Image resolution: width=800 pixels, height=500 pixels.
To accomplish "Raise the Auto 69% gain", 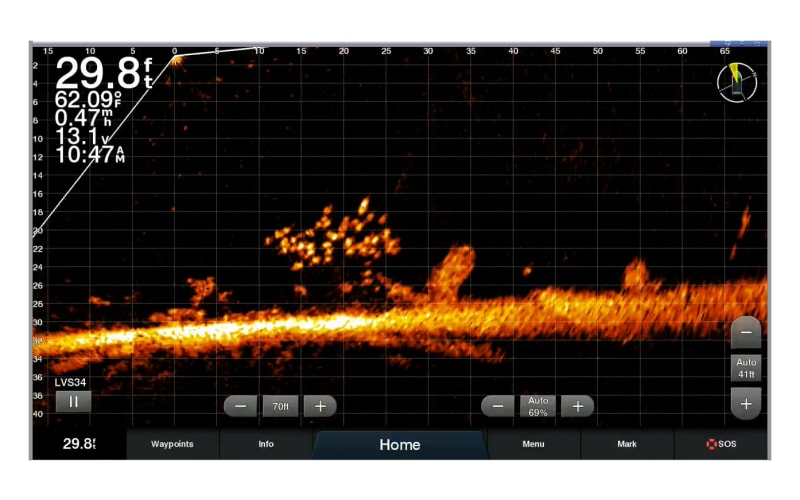I will tap(578, 406).
